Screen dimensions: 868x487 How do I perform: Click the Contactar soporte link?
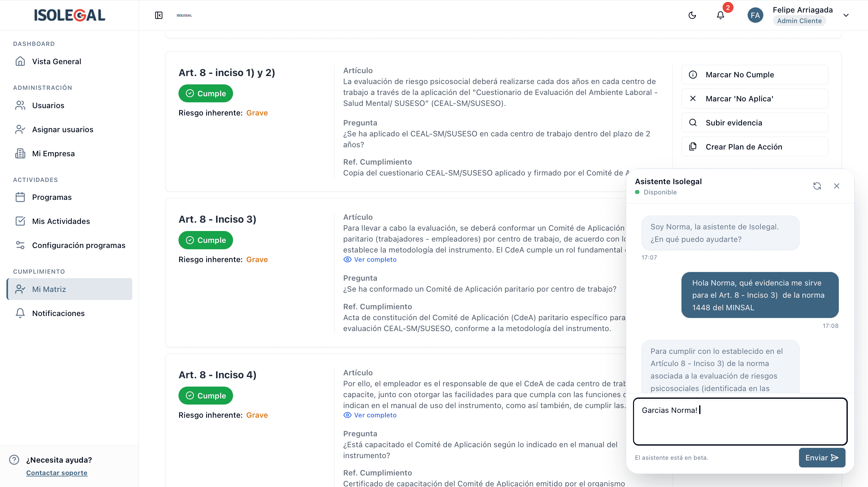coord(56,473)
